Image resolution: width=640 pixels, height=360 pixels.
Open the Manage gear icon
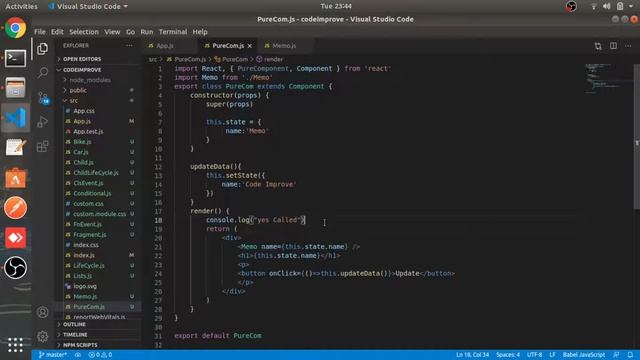(42, 337)
